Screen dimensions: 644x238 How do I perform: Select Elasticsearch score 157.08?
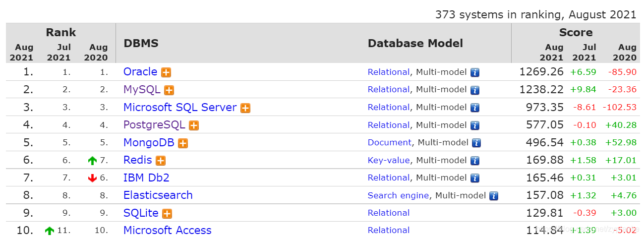(545, 195)
